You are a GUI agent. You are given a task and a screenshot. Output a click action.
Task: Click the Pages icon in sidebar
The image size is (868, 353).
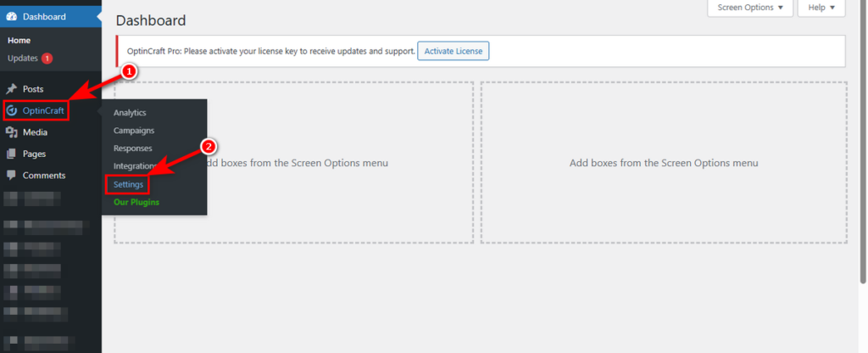pyautogui.click(x=12, y=154)
